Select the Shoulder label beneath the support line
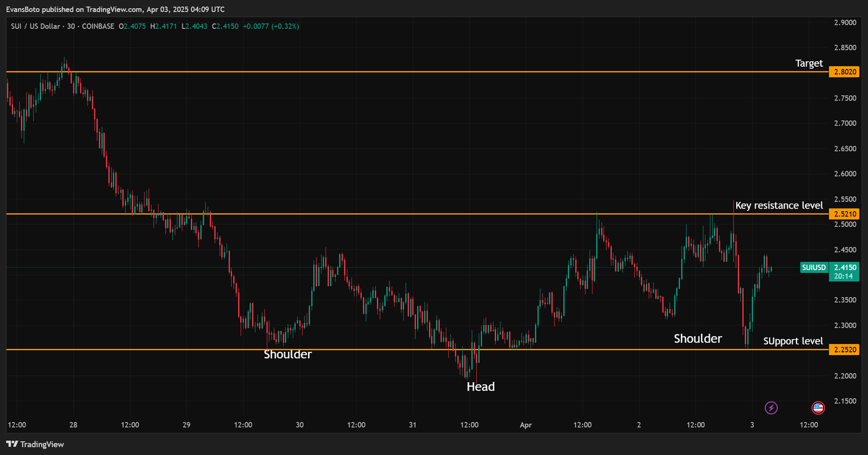 288,355
